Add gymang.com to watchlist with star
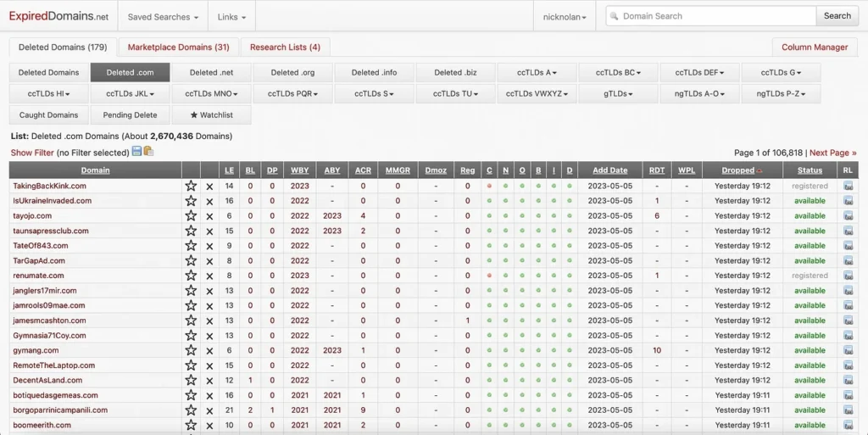868x435 pixels. coord(191,350)
